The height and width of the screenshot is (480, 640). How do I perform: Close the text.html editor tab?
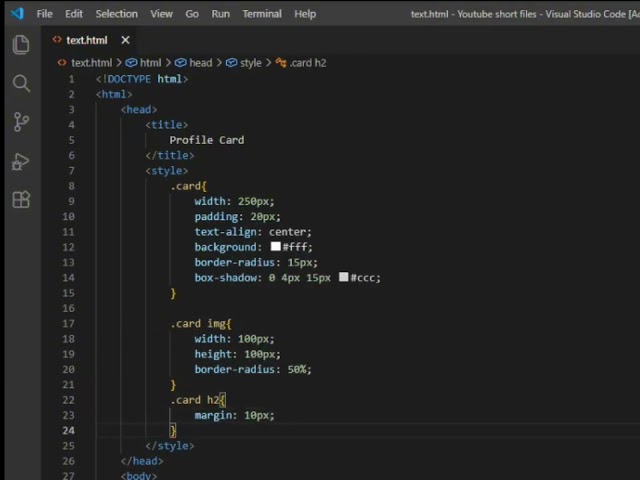point(125,40)
